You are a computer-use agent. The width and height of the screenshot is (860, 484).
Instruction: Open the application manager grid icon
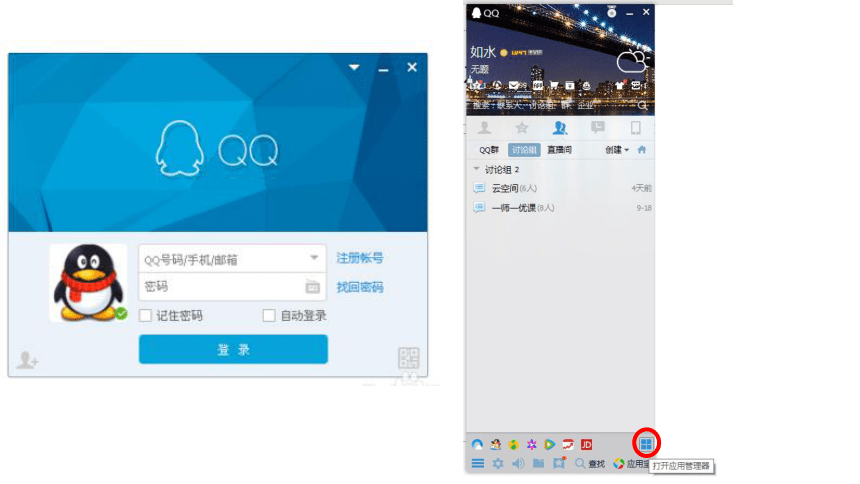[646, 443]
